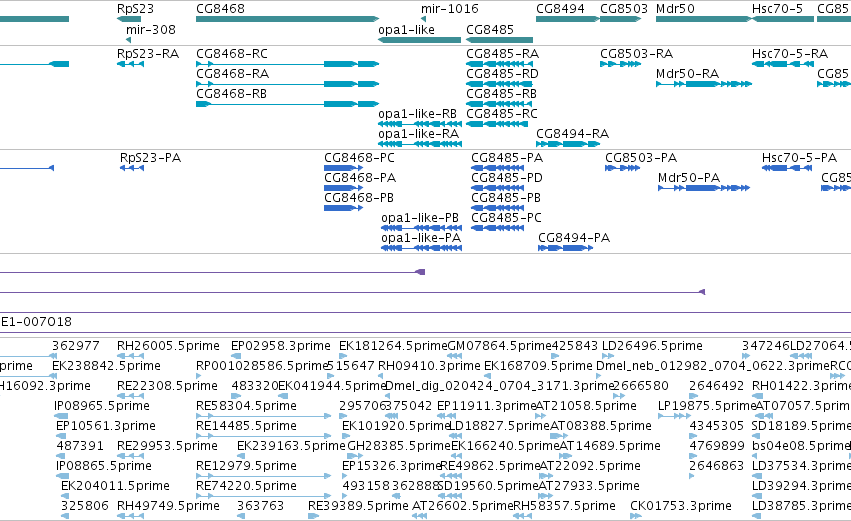This screenshot has width=851, height=521.
Task: Click the 4345305 EST label
Action: point(716,427)
